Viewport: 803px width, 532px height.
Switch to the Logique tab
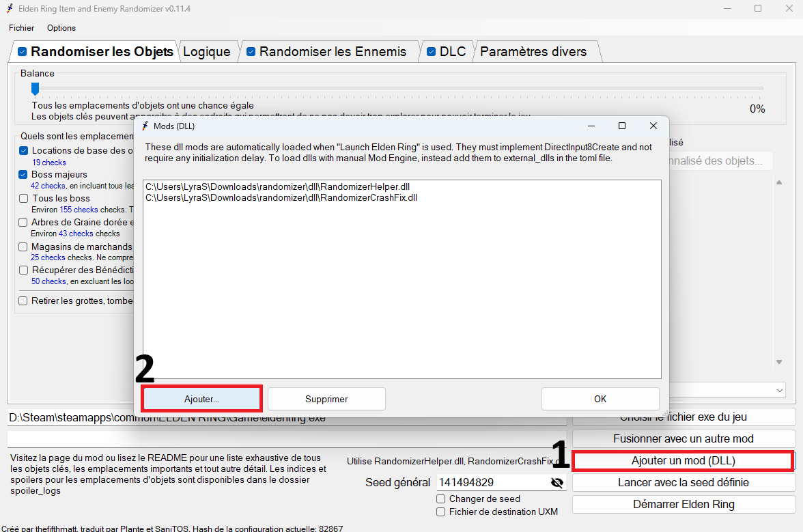(207, 52)
